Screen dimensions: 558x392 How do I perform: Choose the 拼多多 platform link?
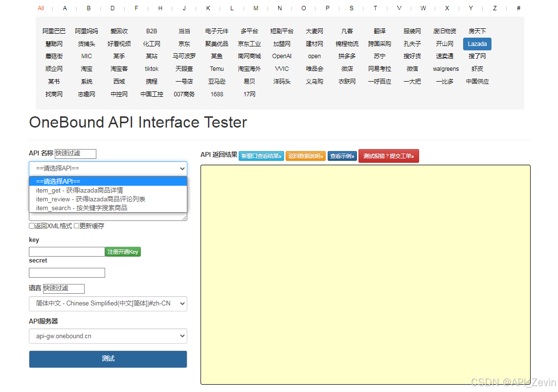347,56
